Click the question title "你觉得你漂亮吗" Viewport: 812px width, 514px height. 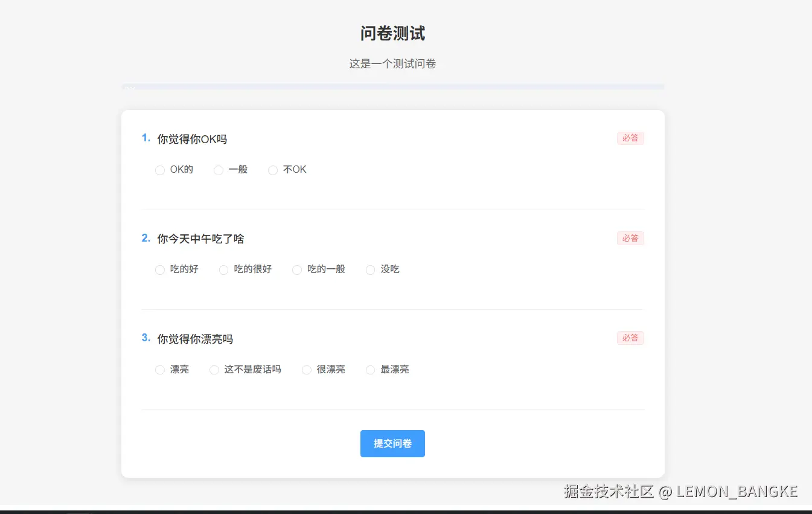pyautogui.click(x=195, y=339)
